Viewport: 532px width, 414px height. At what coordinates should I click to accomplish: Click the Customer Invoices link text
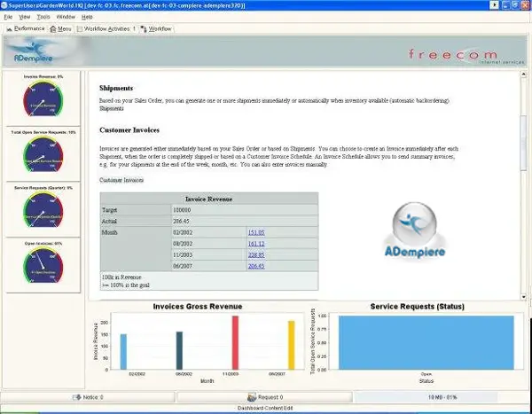pos(121,180)
